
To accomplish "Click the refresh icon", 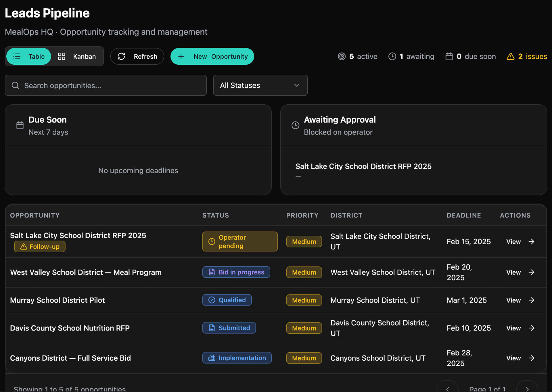I will (122, 56).
